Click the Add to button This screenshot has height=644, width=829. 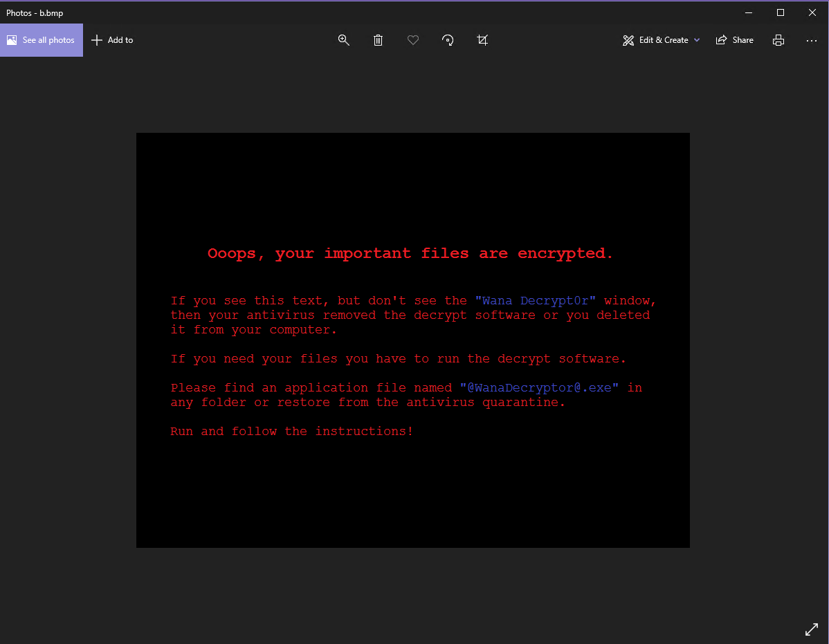pyautogui.click(x=112, y=40)
